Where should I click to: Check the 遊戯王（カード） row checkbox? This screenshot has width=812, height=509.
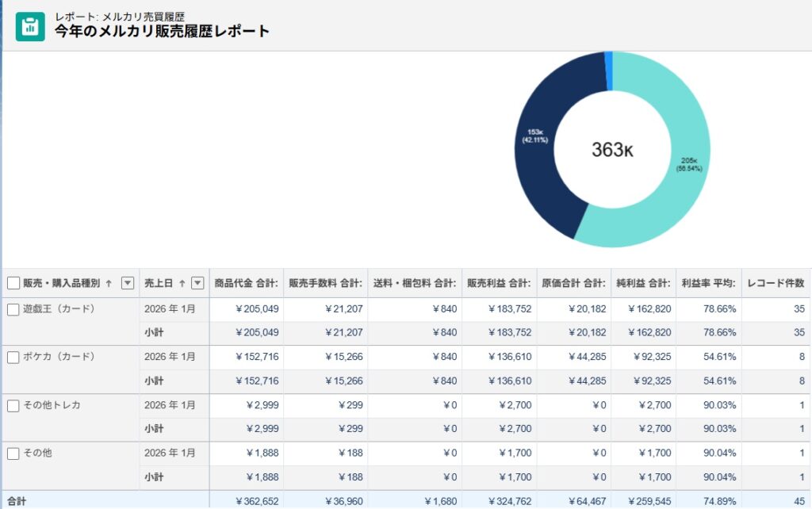tap(13, 309)
